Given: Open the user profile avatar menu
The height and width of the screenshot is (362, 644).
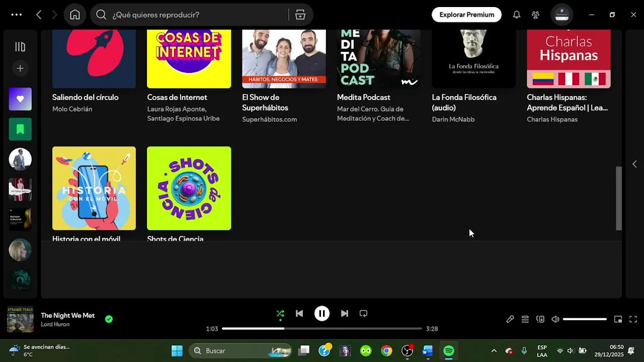Looking at the screenshot, I should tap(561, 15).
